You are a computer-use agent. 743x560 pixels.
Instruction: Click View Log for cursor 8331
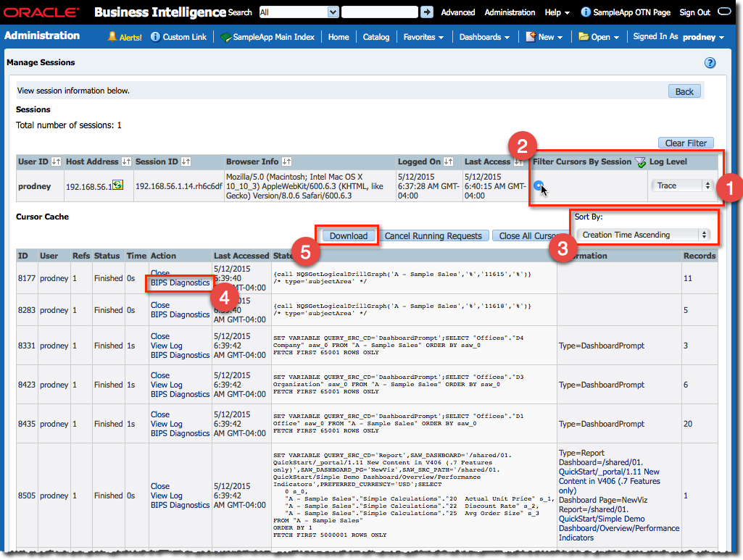coord(166,346)
